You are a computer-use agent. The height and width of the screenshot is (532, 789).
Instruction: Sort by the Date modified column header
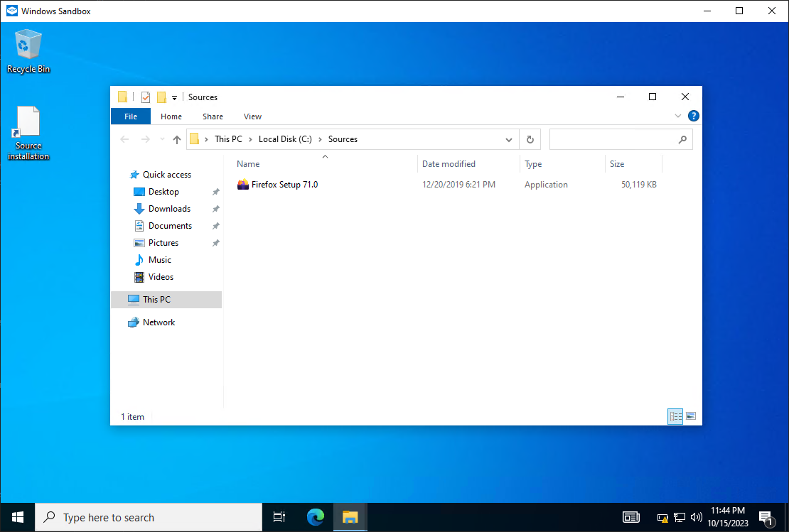469,164
